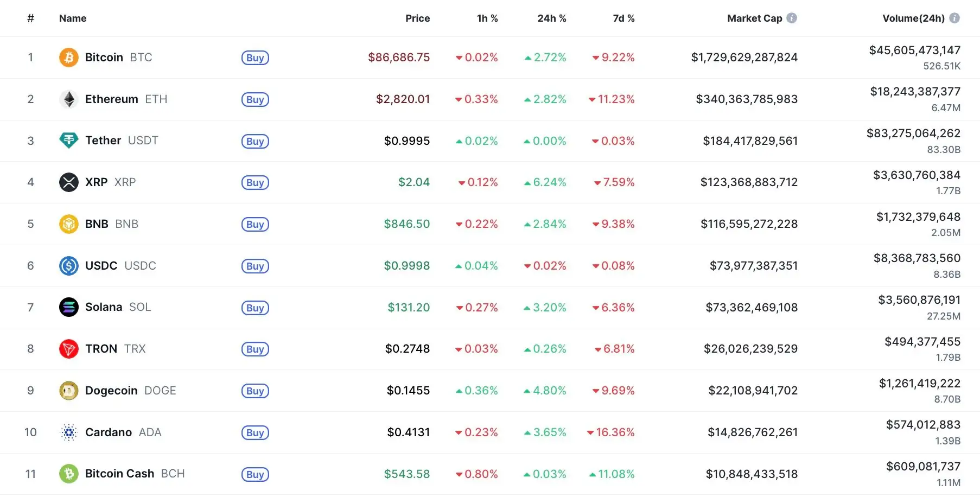Click the Tether USDT logo
Viewport: 980px width, 497px height.
68,141
